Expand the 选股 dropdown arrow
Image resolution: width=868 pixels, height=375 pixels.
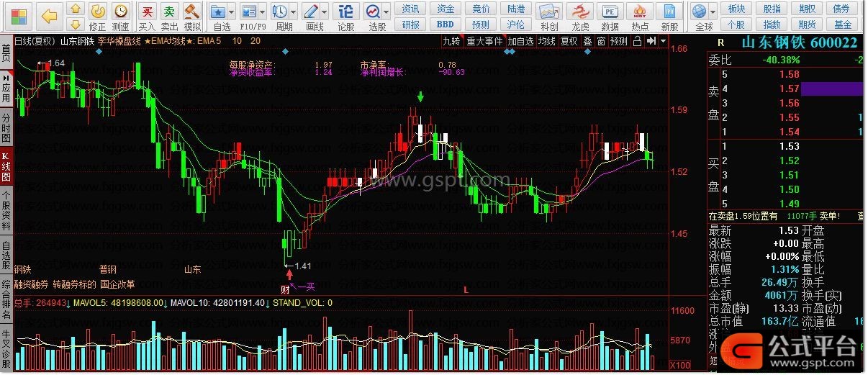[386, 12]
